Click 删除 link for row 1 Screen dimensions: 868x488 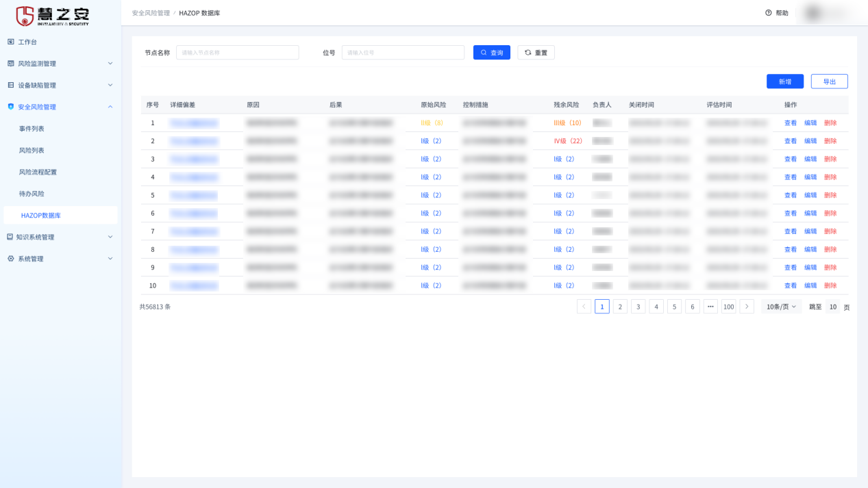830,123
